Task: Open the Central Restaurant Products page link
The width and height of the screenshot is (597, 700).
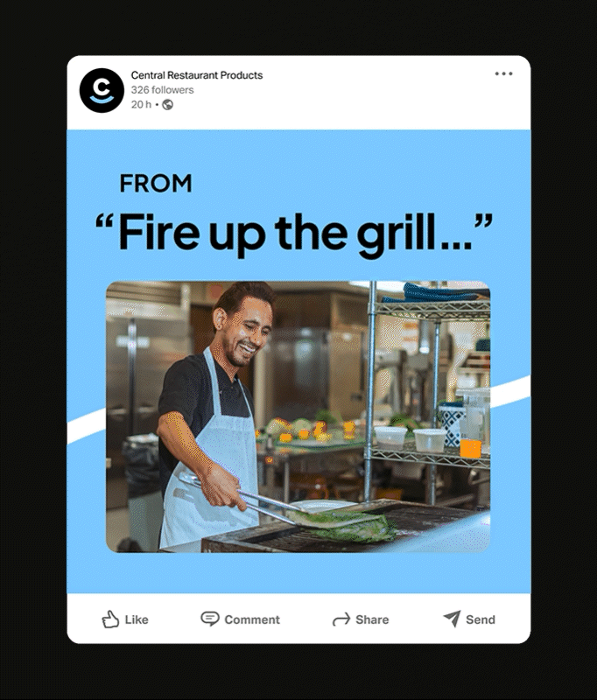Action: (196, 75)
